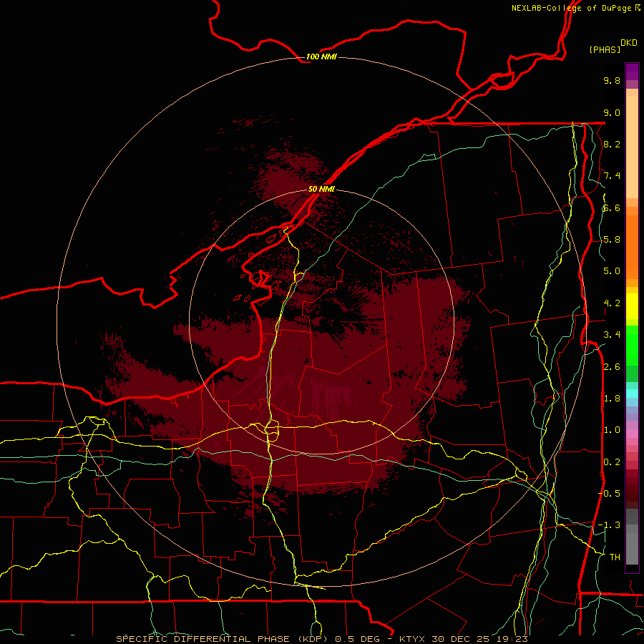This screenshot has height=644, width=644.
Task: Click the 4.2 scale value
Action: 612,303
